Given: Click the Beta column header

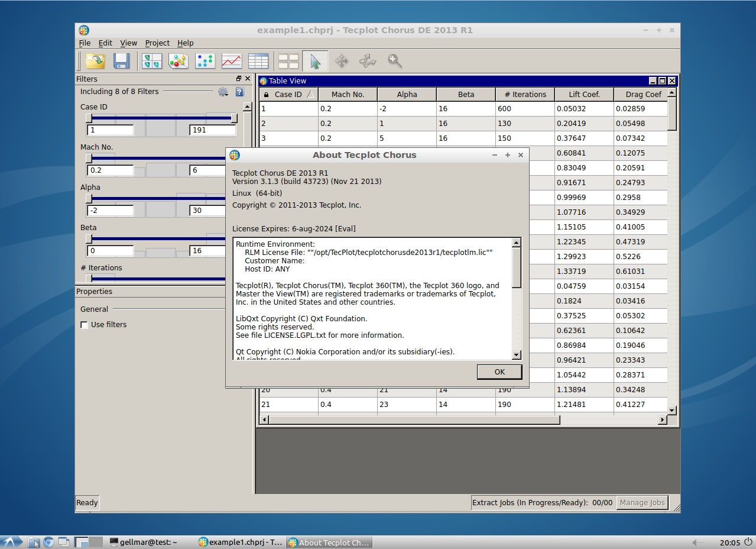Looking at the screenshot, I should tap(466, 95).
